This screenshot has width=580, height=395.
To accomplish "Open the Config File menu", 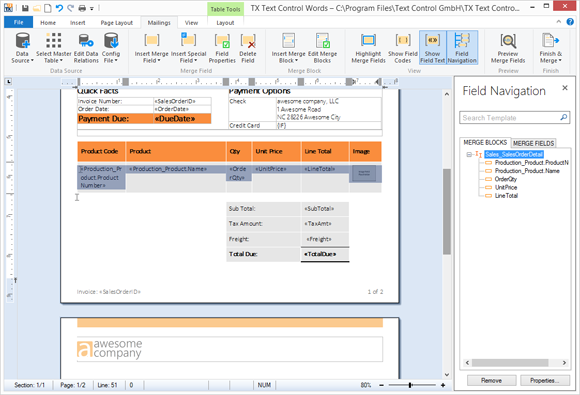I will [x=111, y=48].
